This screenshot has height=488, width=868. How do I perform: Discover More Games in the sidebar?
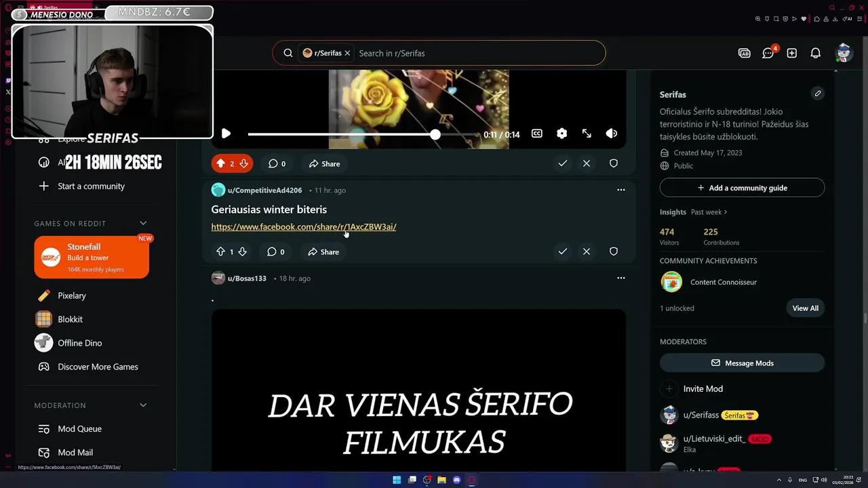[x=98, y=367]
